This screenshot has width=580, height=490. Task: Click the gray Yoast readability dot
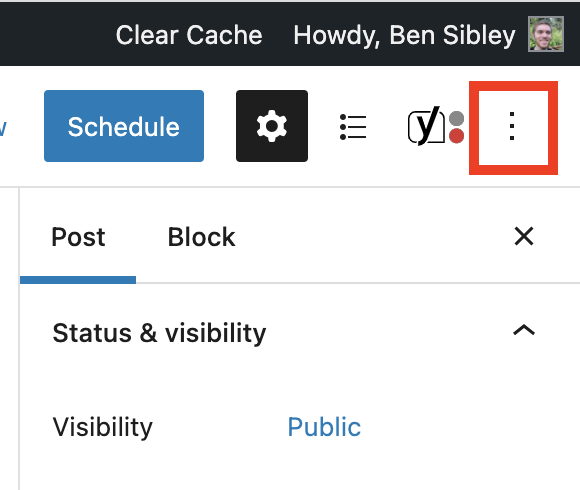pyautogui.click(x=456, y=118)
